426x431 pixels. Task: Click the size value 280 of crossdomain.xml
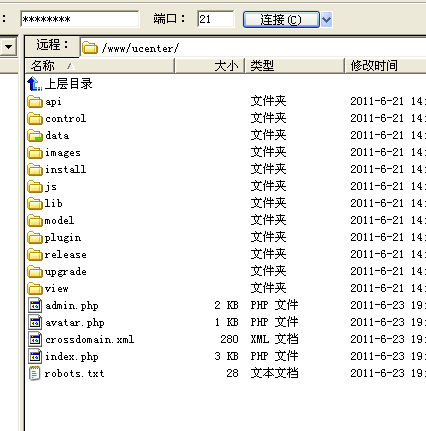tap(229, 339)
